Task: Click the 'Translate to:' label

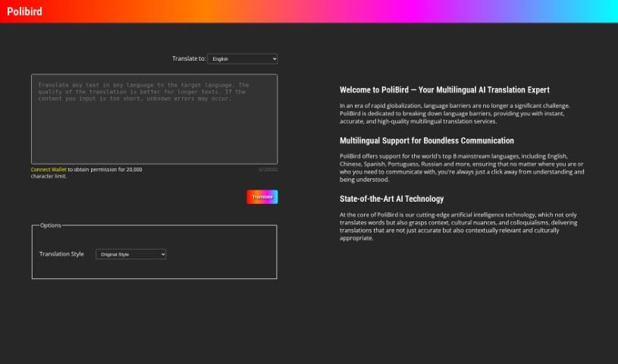Action: pyautogui.click(x=189, y=58)
